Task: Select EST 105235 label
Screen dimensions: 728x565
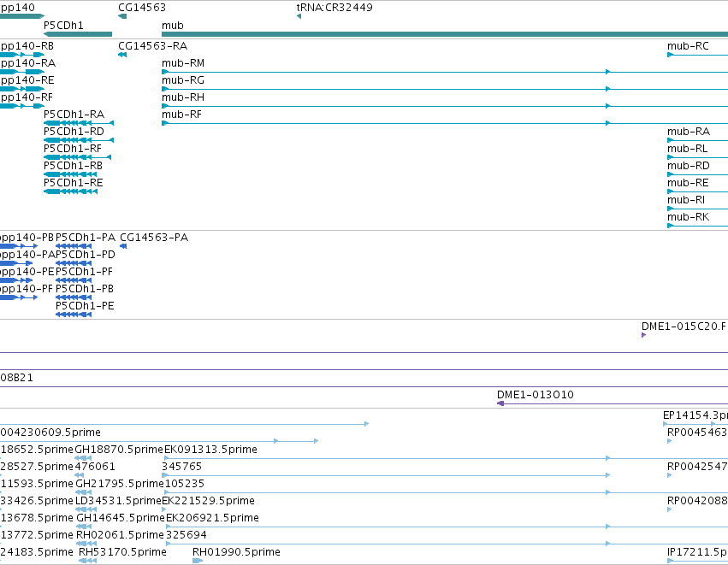Action: 185,484
